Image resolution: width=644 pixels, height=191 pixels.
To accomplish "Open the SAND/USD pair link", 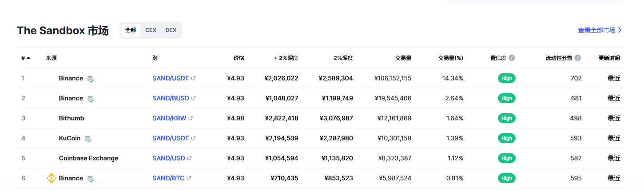I will [x=169, y=158].
